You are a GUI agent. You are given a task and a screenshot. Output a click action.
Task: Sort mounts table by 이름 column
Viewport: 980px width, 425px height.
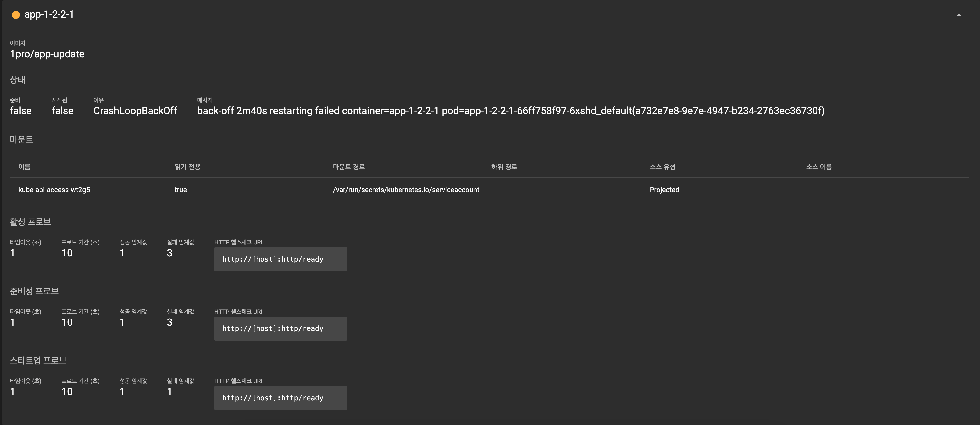pos(24,167)
